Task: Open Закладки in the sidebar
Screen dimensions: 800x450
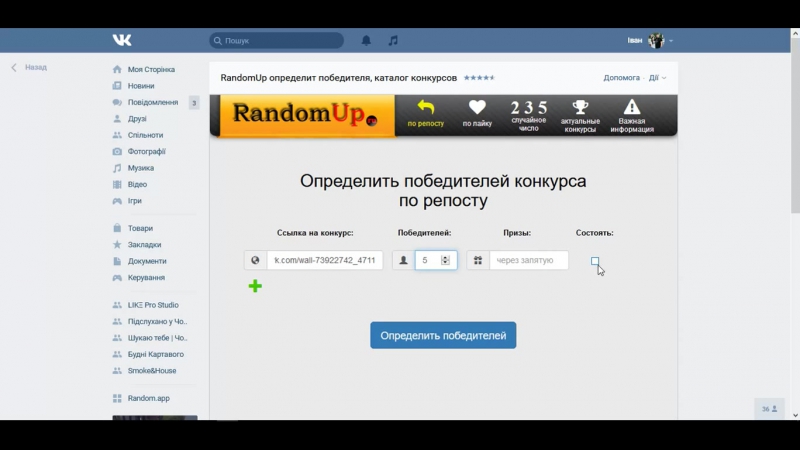Action: 144,244
